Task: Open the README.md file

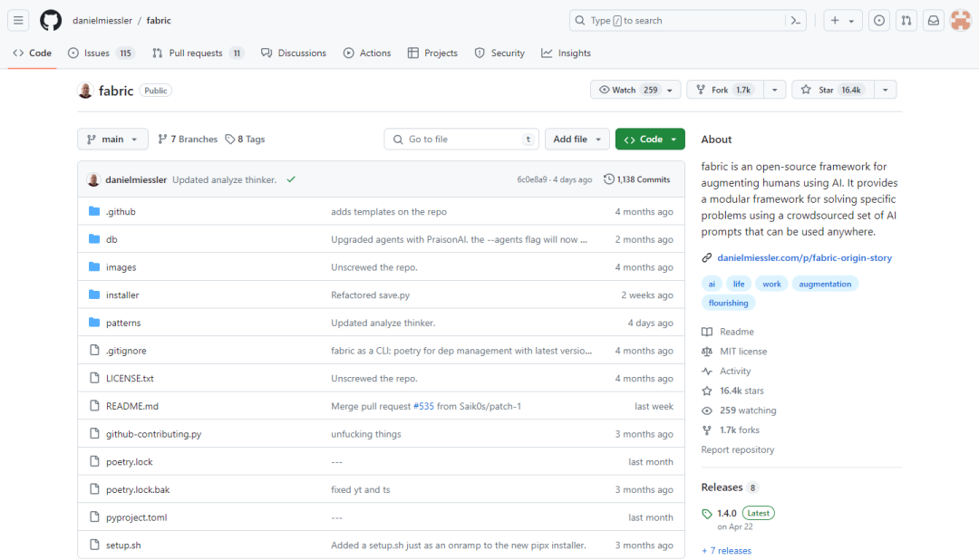Action: click(x=132, y=406)
